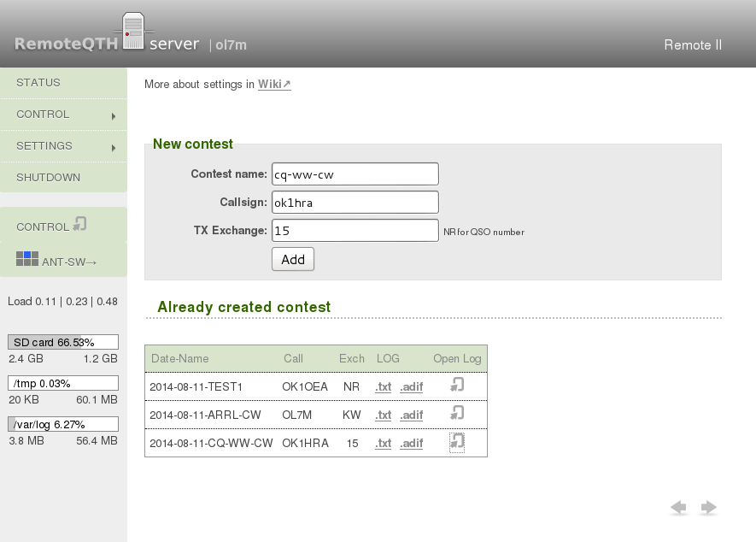Expand the CONTROL submenu arrow
The height and width of the screenshot is (542, 756).
tap(114, 116)
